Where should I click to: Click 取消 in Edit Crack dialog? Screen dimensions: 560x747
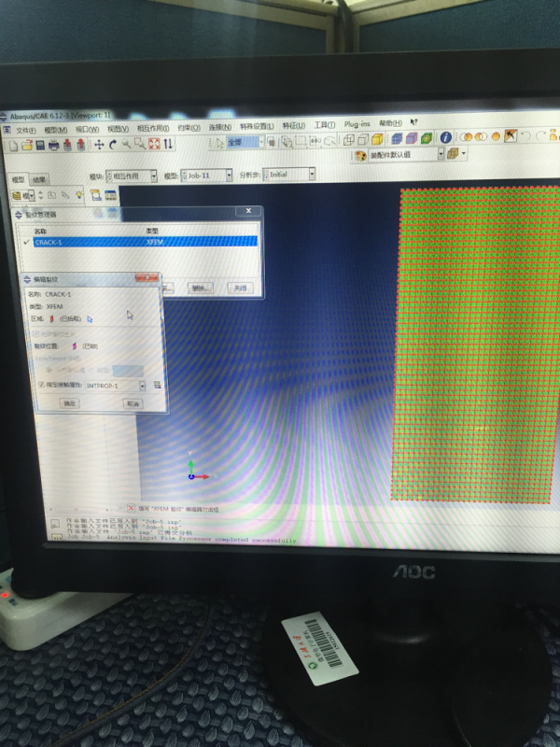pos(133,404)
